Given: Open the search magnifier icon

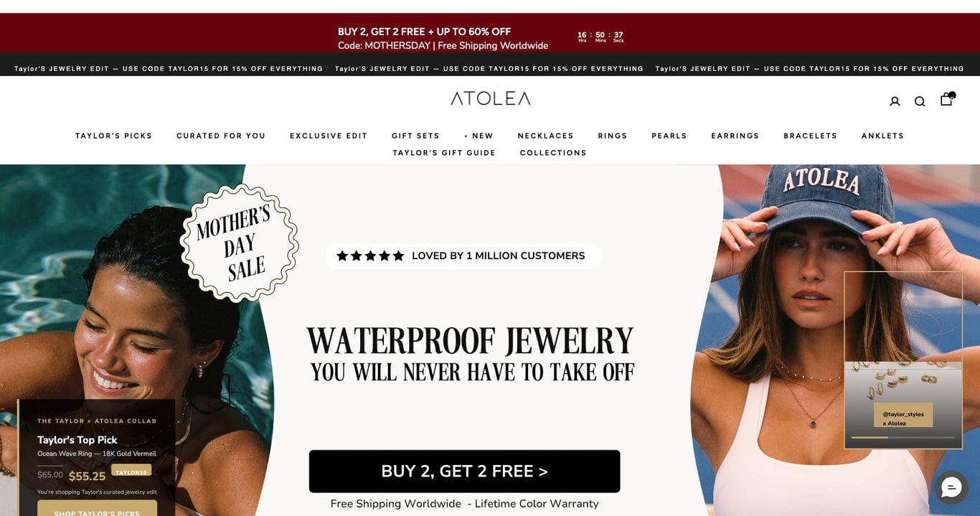Looking at the screenshot, I should tap(920, 101).
